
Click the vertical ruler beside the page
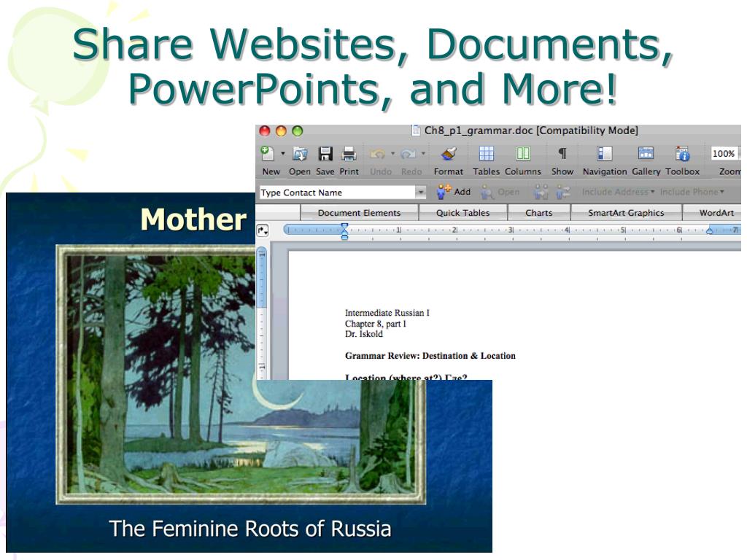click(262, 314)
